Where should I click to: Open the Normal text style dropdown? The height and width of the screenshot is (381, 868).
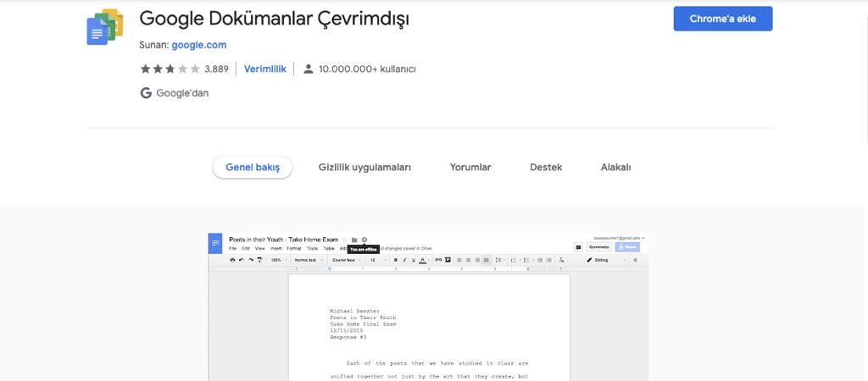(309, 260)
